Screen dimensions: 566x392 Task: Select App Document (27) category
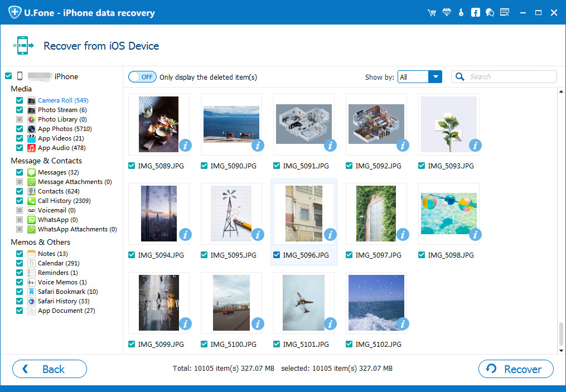66,311
